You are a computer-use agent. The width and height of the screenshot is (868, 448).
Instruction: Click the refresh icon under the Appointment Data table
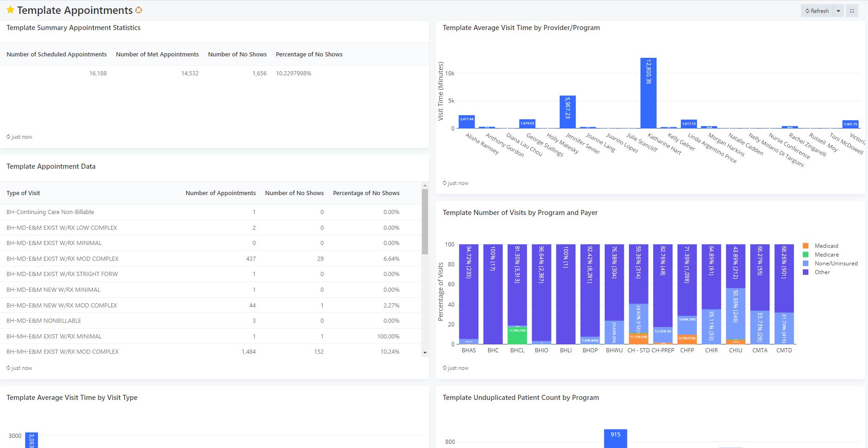[8, 368]
